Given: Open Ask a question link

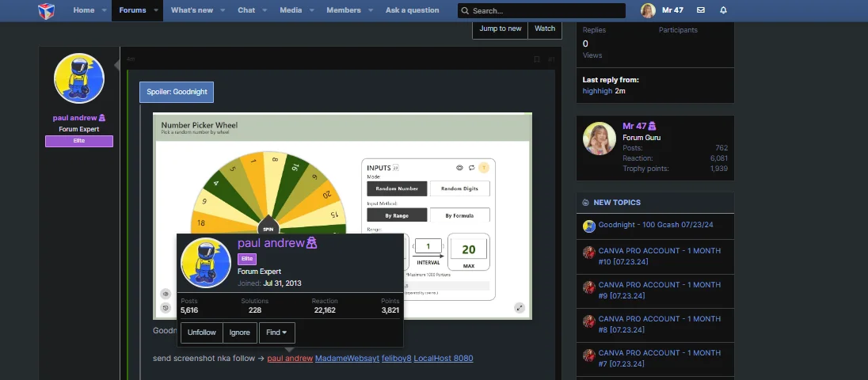Looking at the screenshot, I should click(413, 10).
